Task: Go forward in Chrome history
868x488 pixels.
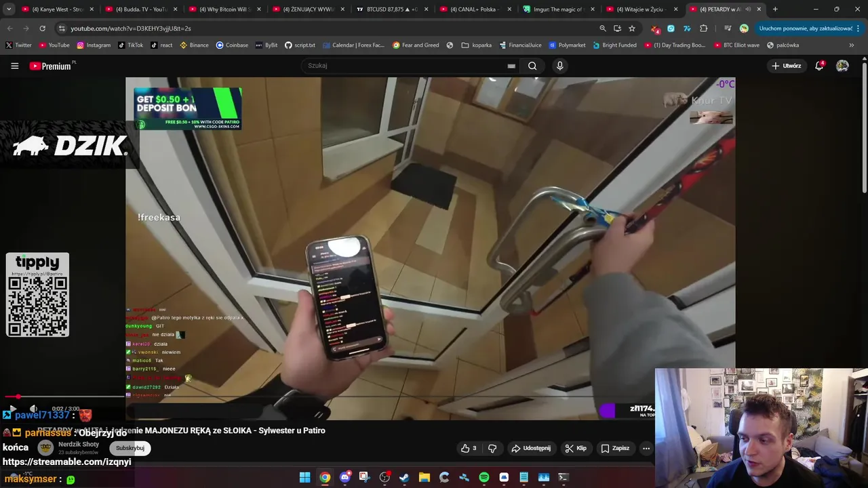Action: (26, 28)
